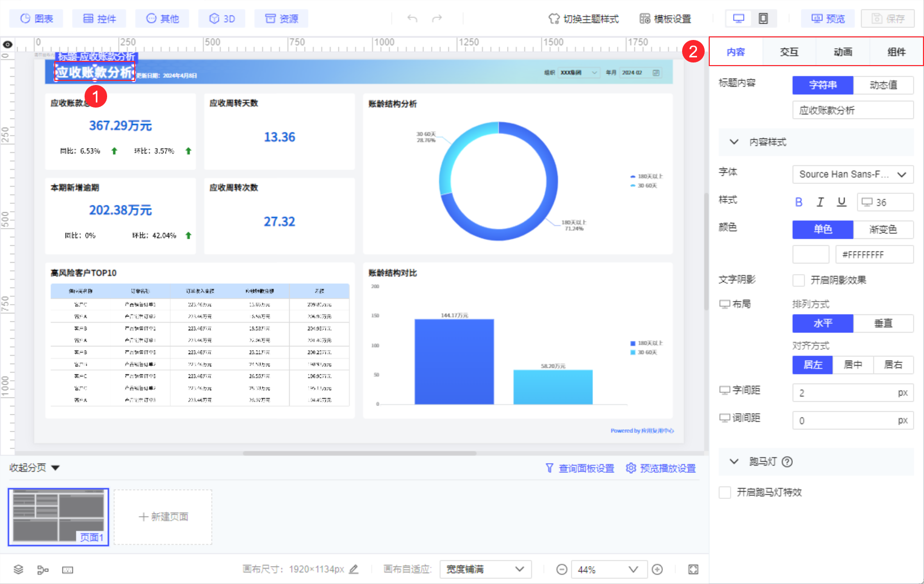Image resolution: width=924 pixels, height=584 pixels.
Task: Open the 画布自适应 宽度铺满 dropdown
Action: tap(485, 569)
